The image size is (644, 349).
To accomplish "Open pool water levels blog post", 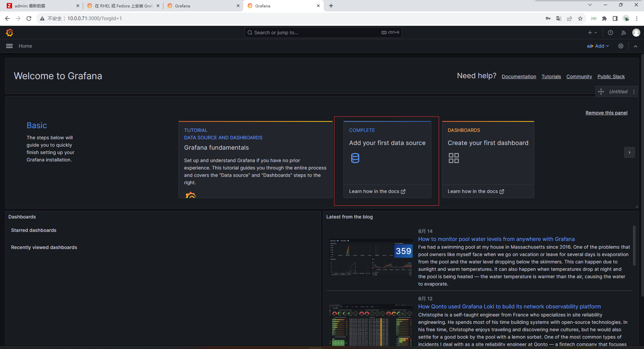I will pos(496,239).
